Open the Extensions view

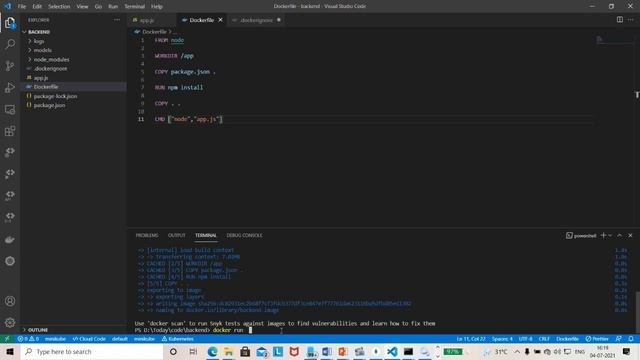(x=10, y=131)
